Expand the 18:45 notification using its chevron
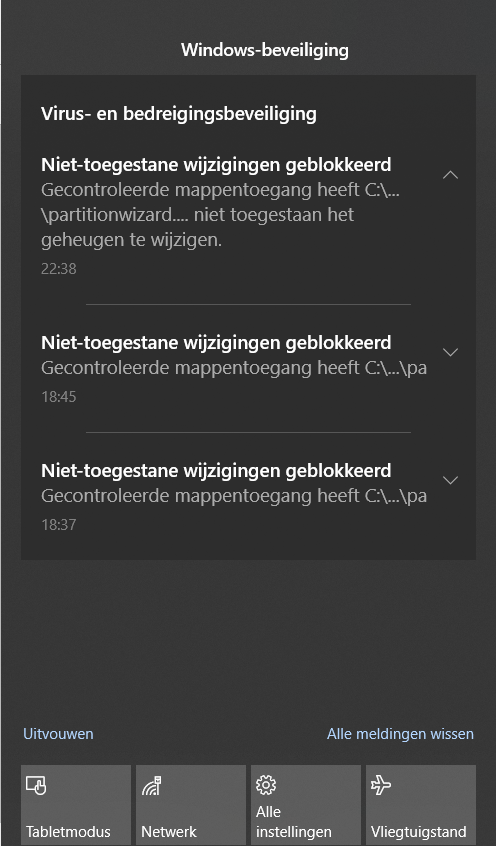 click(x=450, y=352)
